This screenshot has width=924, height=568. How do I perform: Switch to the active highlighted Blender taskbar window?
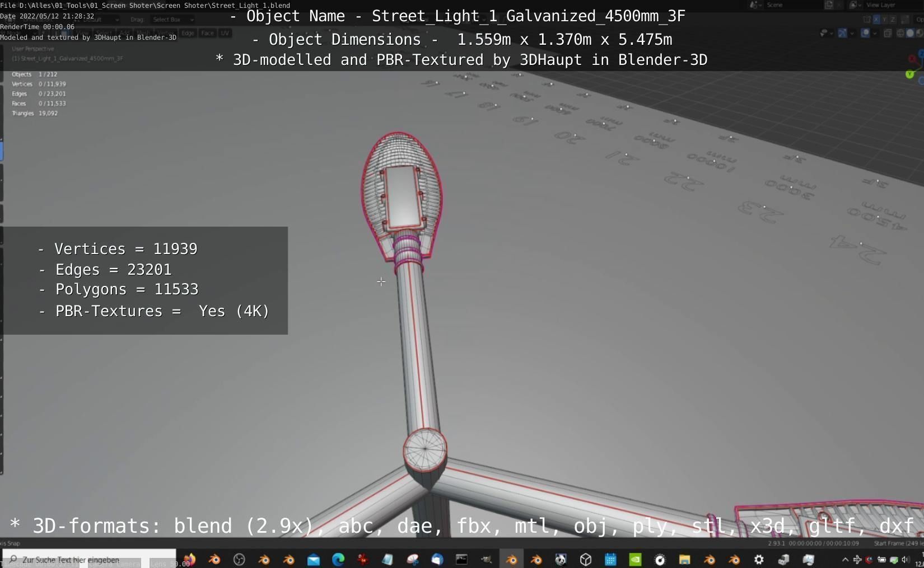click(x=511, y=559)
